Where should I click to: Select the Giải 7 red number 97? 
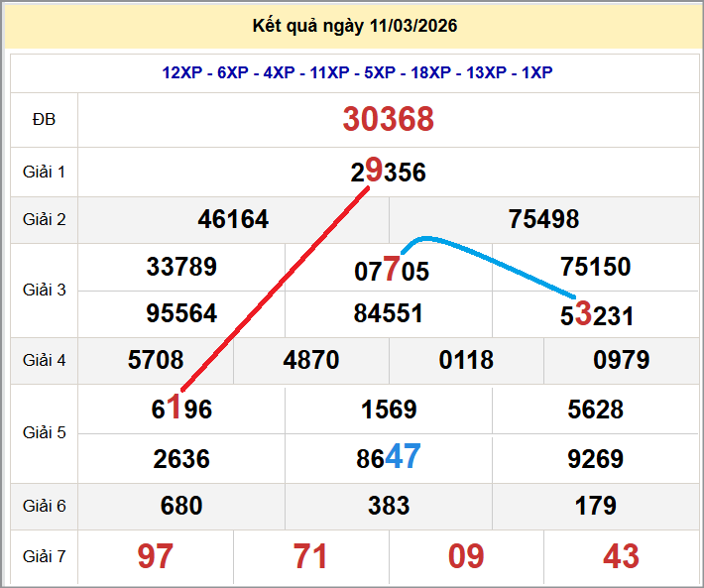click(x=156, y=556)
